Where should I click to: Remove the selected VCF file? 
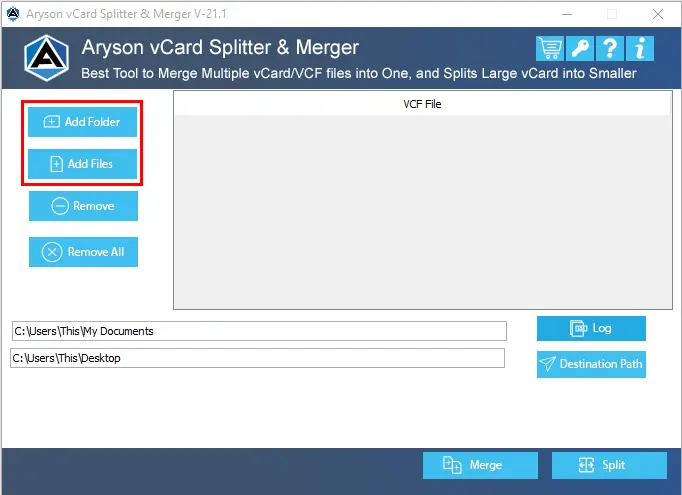click(x=83, y=206)
